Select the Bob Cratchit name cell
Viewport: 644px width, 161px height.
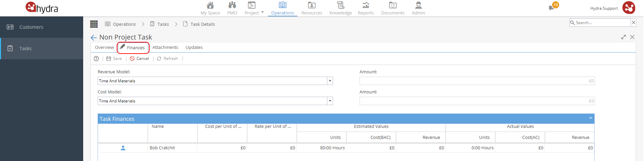coord(172,148)
